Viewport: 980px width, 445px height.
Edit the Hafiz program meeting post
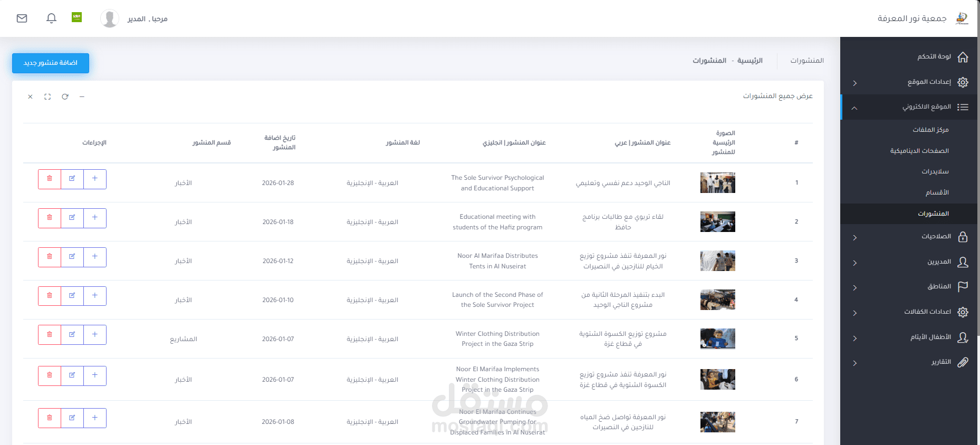(x=72, y=218)
